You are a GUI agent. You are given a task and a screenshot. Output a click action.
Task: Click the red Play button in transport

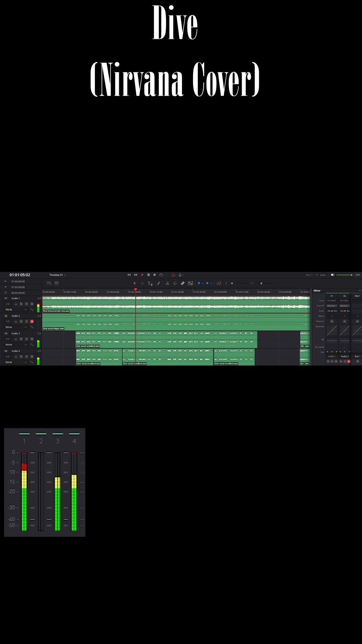coord(142,275)
